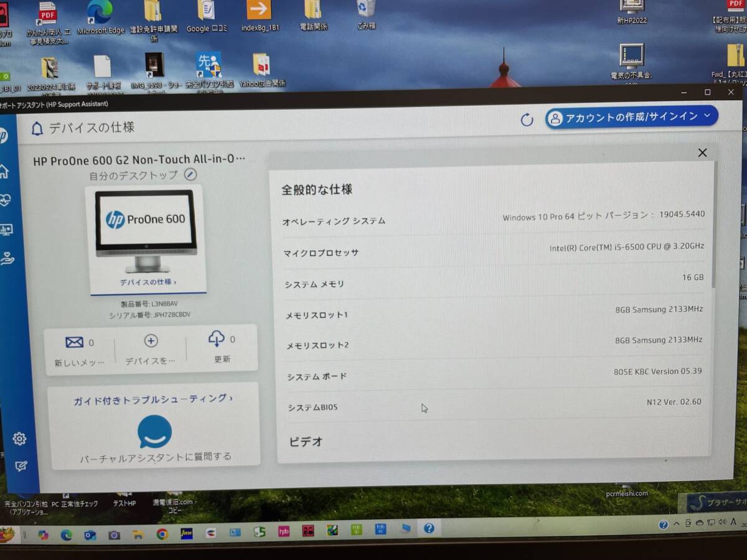Show hidden system tray icons chevron
Image resolution: width=747 pixels, height=560 pixels.
677,525
